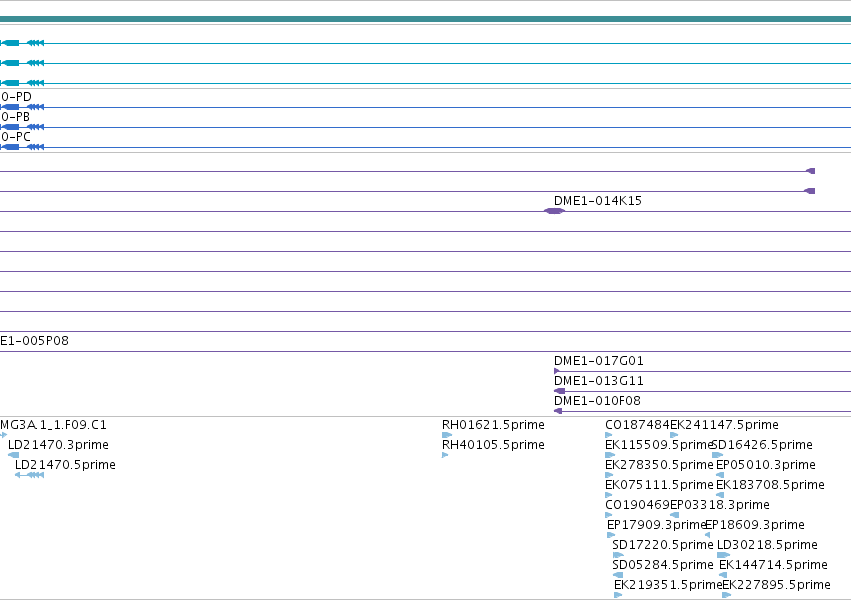This screenshot has height=600, width=851.
Task: Select the E1-005P08 label
Action: [34, 341]
